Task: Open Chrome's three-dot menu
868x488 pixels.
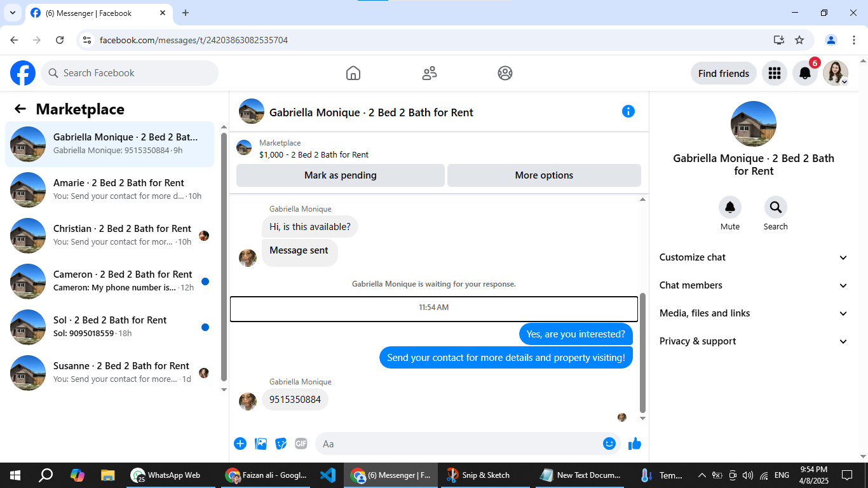Action: tap(854, 40)
